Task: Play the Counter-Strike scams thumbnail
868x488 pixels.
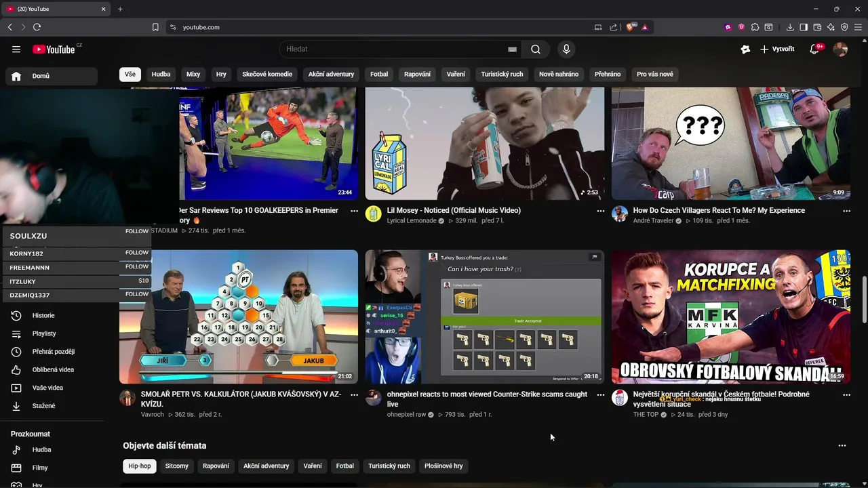Action: point(485,317)
